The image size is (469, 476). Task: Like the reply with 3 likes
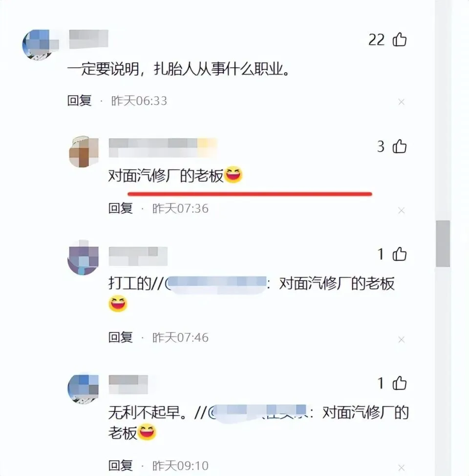click(399, 146)
